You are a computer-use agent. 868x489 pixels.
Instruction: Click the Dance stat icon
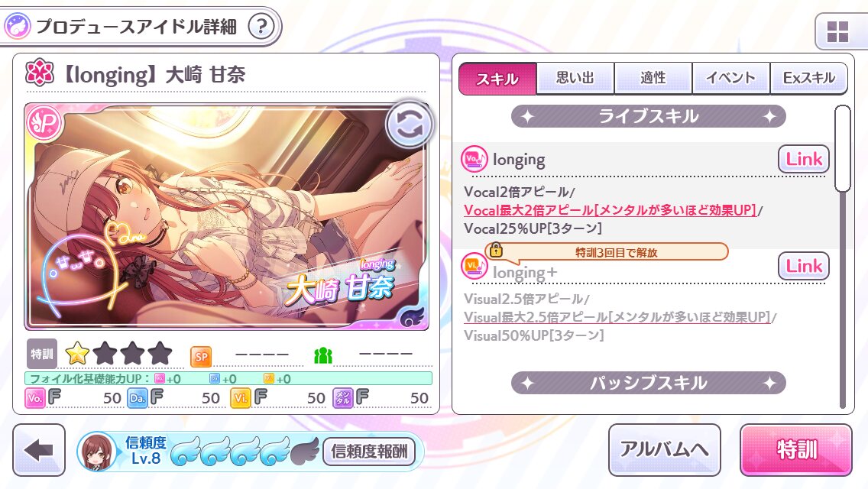(138, 397)
